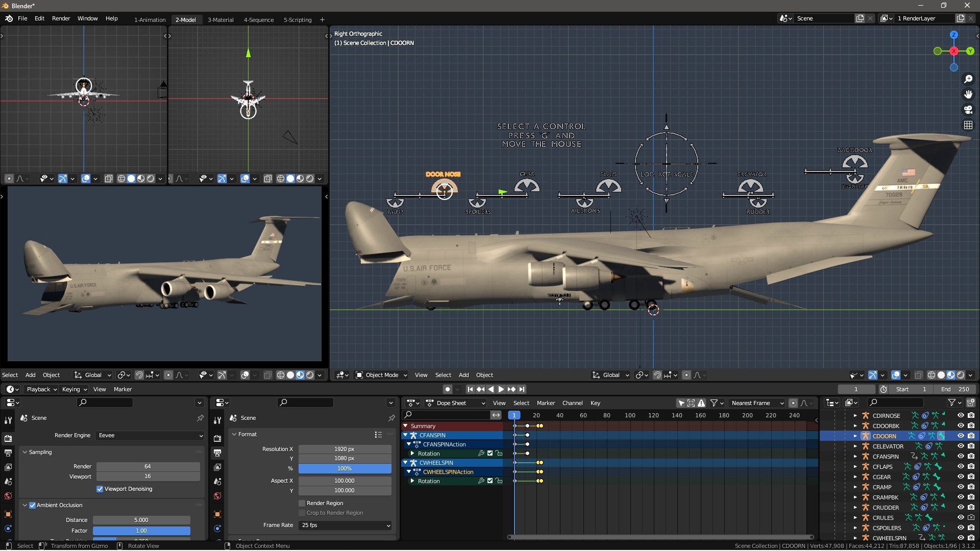Viewport: 980px width, 551px height.
Task: Enable only-show-errors filter in Dope Sheet
Action: click(702, 403)
